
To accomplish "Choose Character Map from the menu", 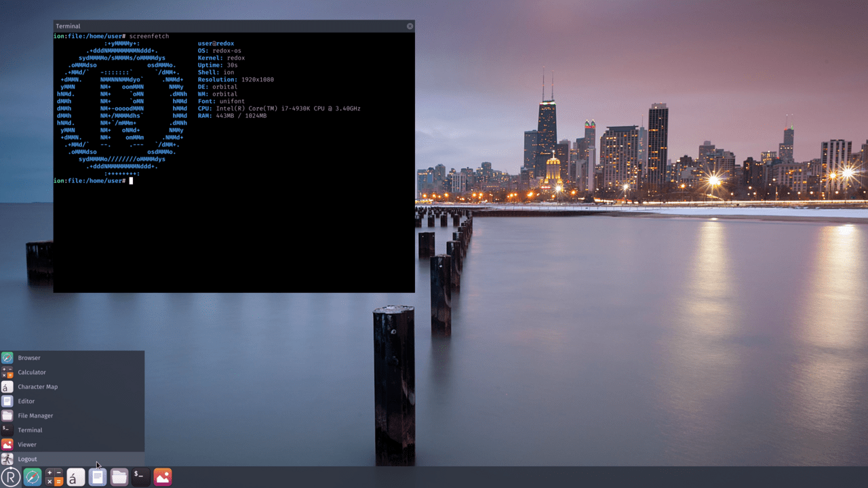I will coord(37,386).
